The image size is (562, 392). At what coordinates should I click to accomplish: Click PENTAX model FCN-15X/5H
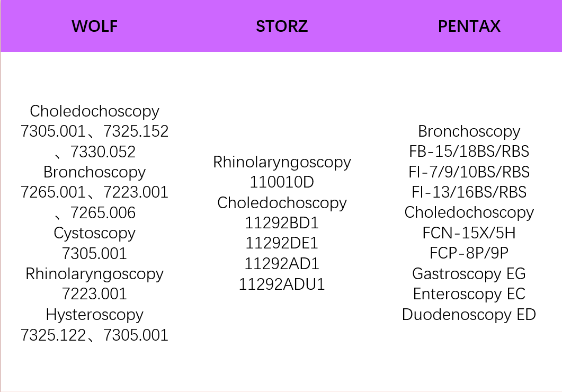469,233
